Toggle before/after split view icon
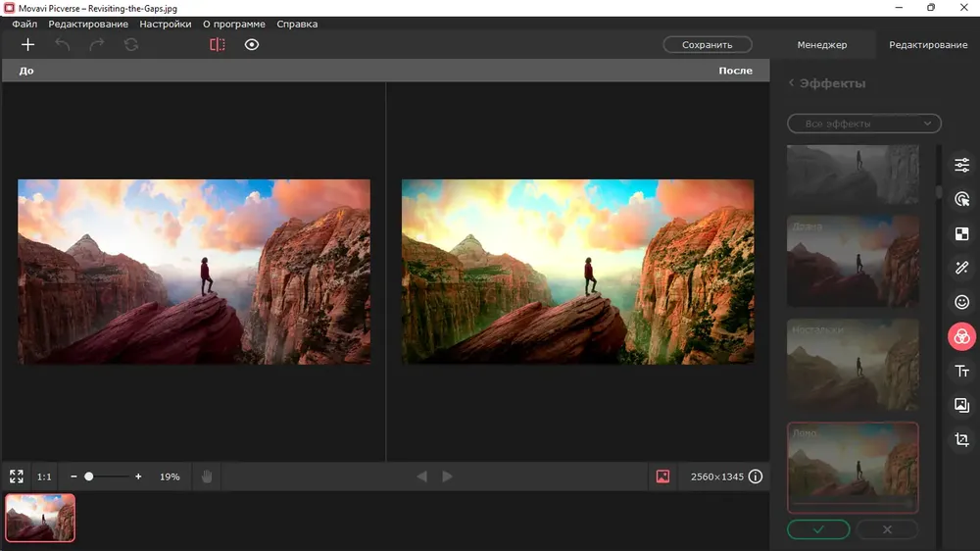980x551 pixels. coord(217,44)
